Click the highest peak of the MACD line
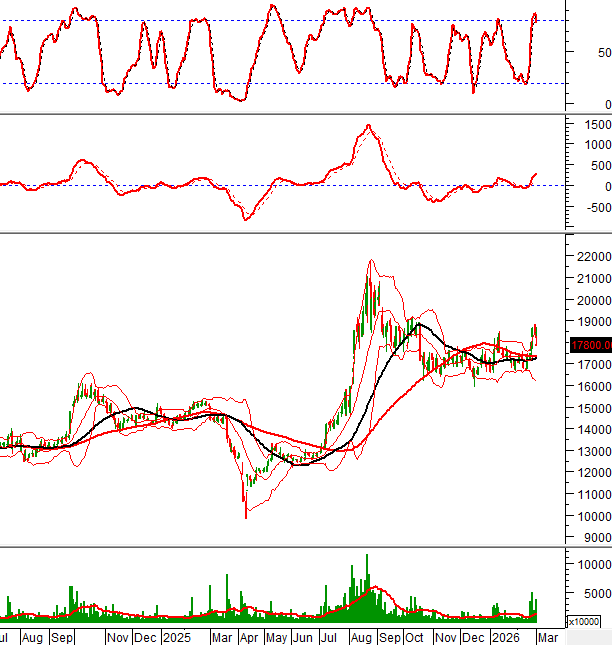Image resolution: width=612 pixels, height=645 pixels. (x=368, y=126)
